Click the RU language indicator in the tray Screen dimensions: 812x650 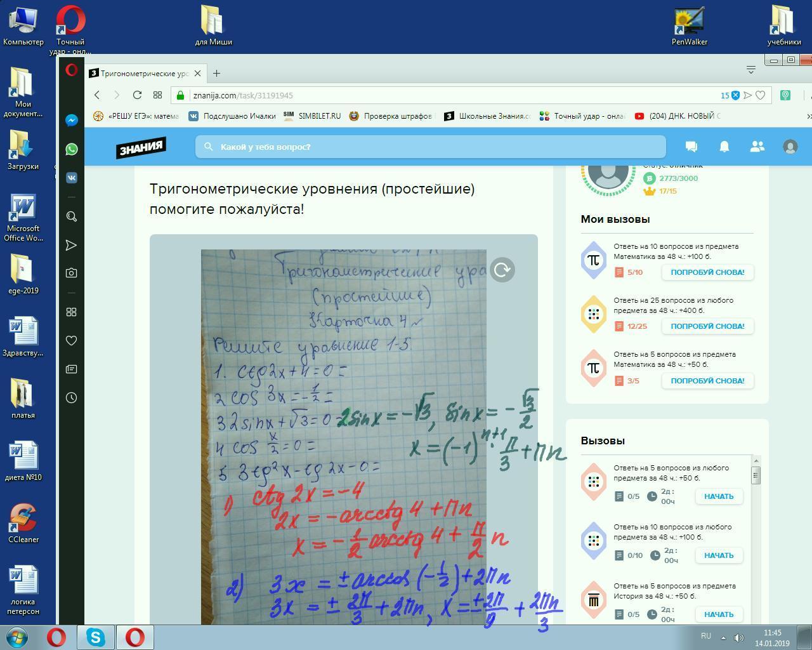point(706,636)
